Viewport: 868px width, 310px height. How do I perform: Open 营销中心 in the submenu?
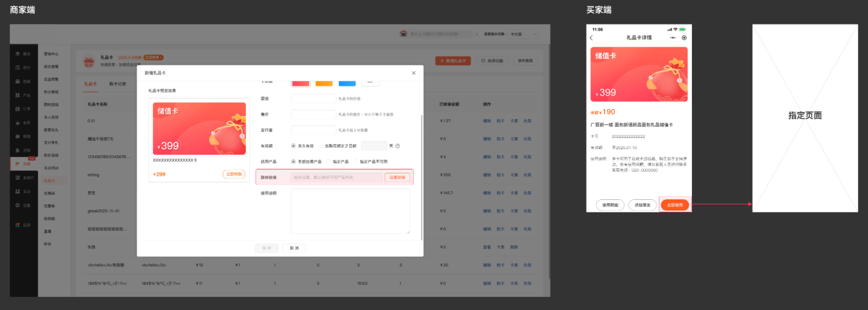(x=51, y=54)
